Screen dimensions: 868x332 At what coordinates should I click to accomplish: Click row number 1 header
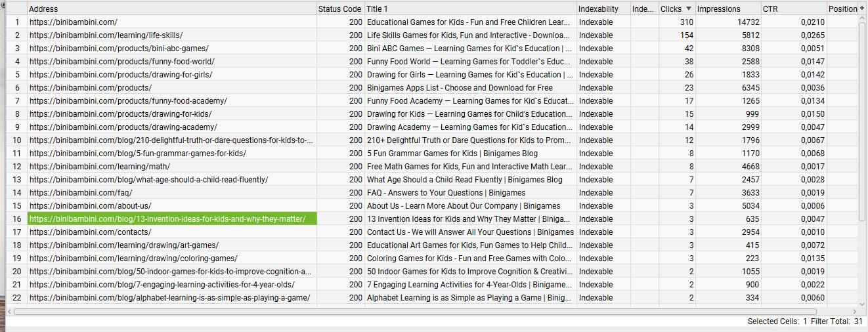pyautogui.click(x=17, y=22)
